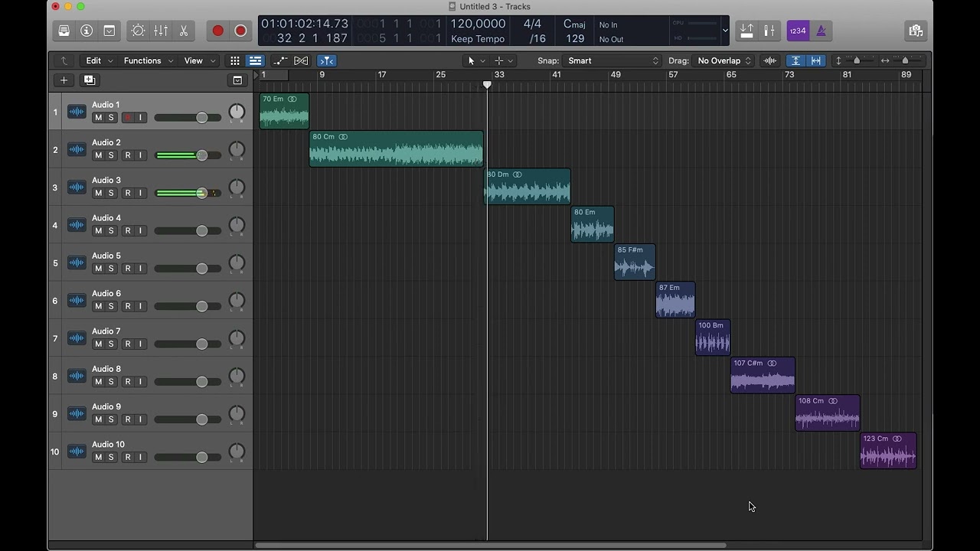The image size is (980, 551).
Task: Select the 70 Em region
Action: click(284, 111)
